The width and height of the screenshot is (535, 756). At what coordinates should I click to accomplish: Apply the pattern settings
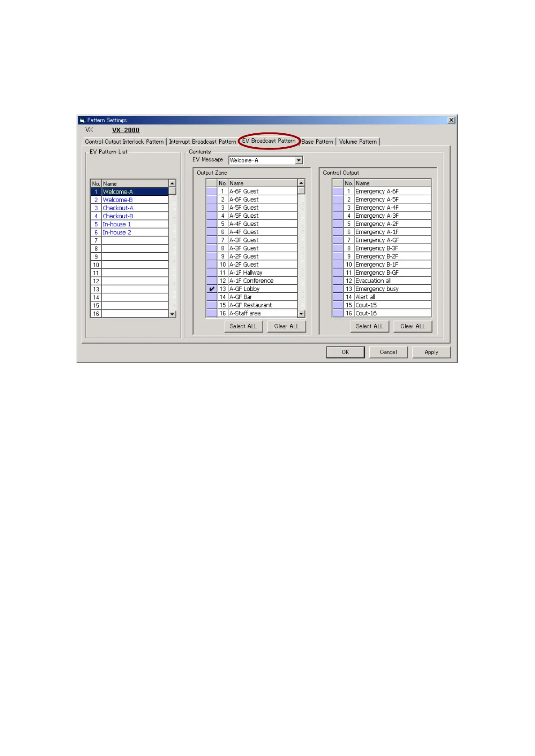coord(431,352)
